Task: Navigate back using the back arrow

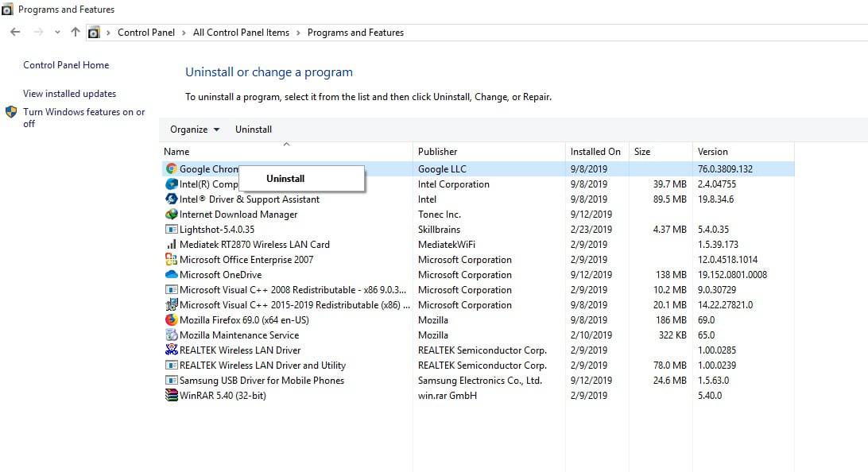Action: pos(15,33)
